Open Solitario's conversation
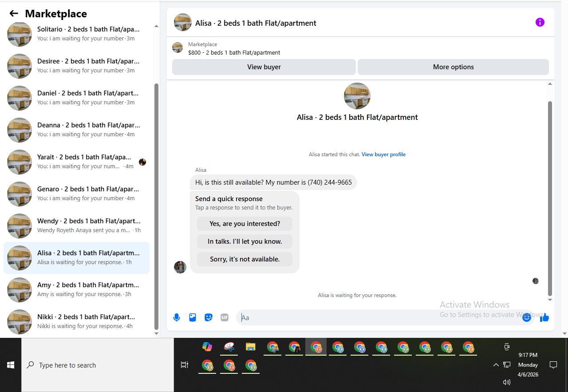 76,34
